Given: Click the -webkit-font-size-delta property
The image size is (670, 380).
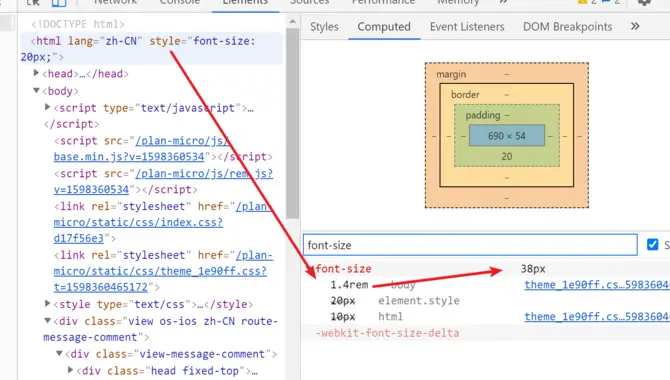Looking at the screenshot, I should point(388,333).
